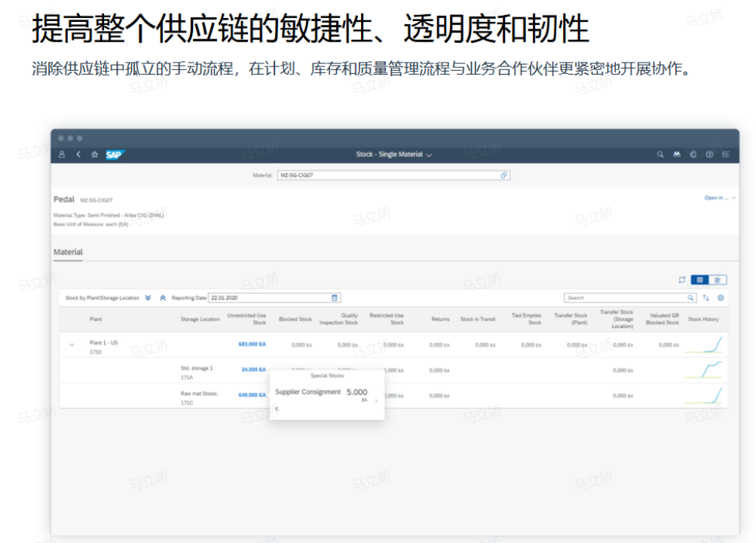The height and width of the screenshot is (543, 756).
Task: Open the SAP home page icon
Action: coord(94,155)
